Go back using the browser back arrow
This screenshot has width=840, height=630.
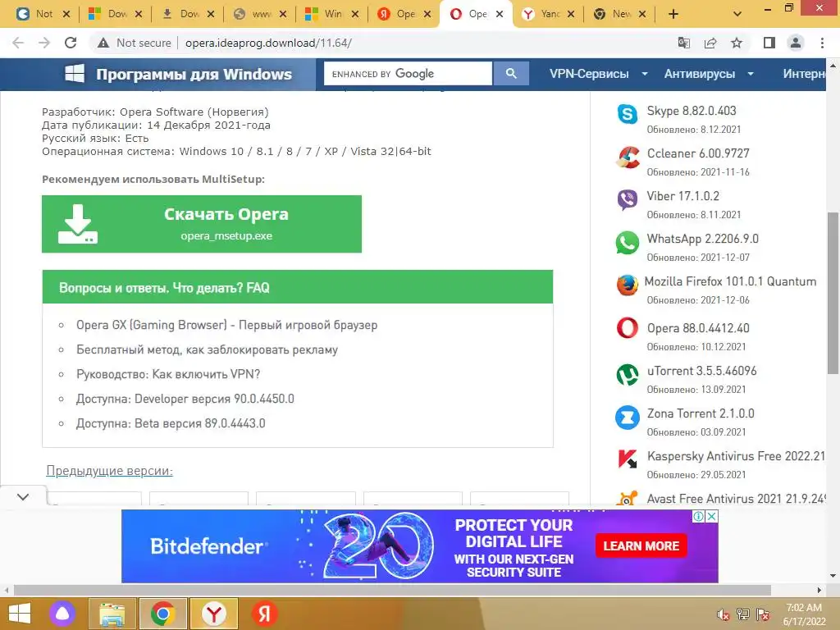coord(18,43)
